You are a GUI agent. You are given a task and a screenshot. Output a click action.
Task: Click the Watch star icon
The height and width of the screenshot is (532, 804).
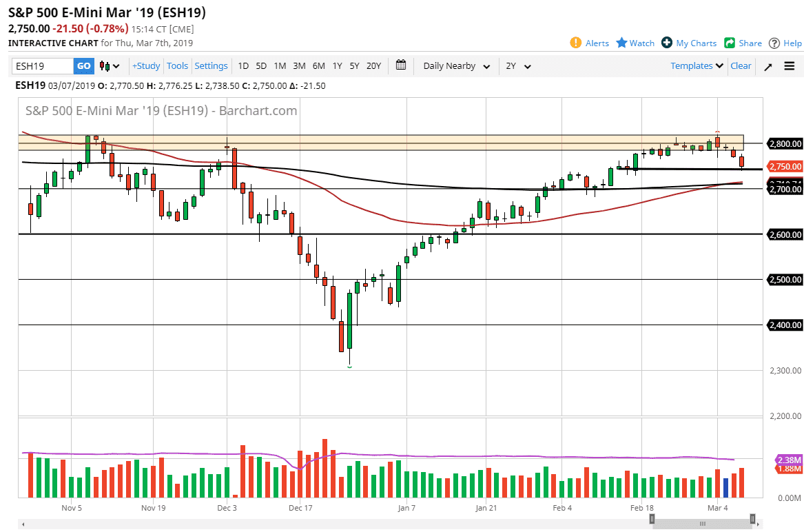click(x=621, y=43)
